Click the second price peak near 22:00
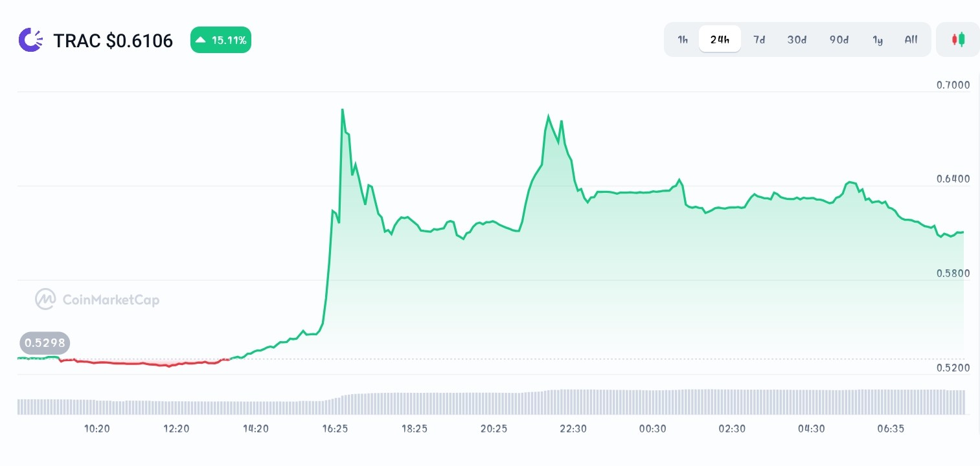Image resolution: width=980 pixels, height=466 pixels. coord(548,117)
